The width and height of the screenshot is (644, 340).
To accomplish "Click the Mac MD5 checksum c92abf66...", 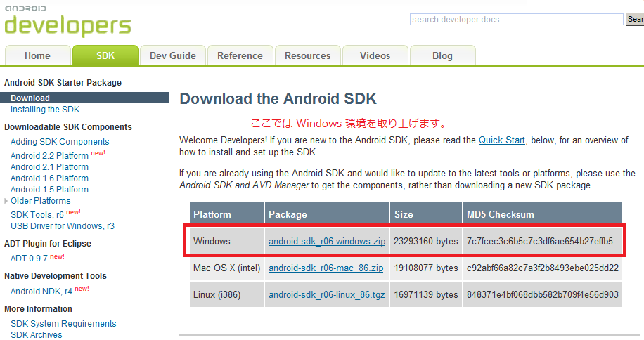I will [x=543, y=268].
